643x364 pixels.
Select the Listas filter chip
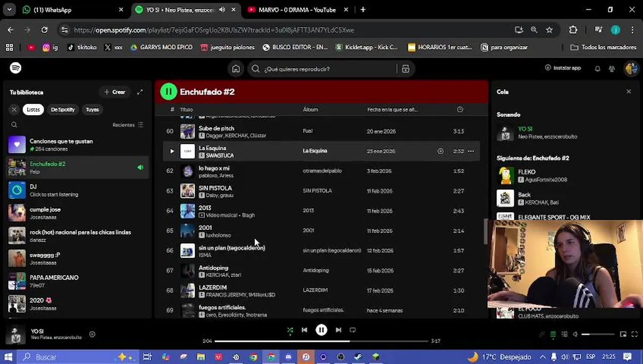[x=33, y=109]
